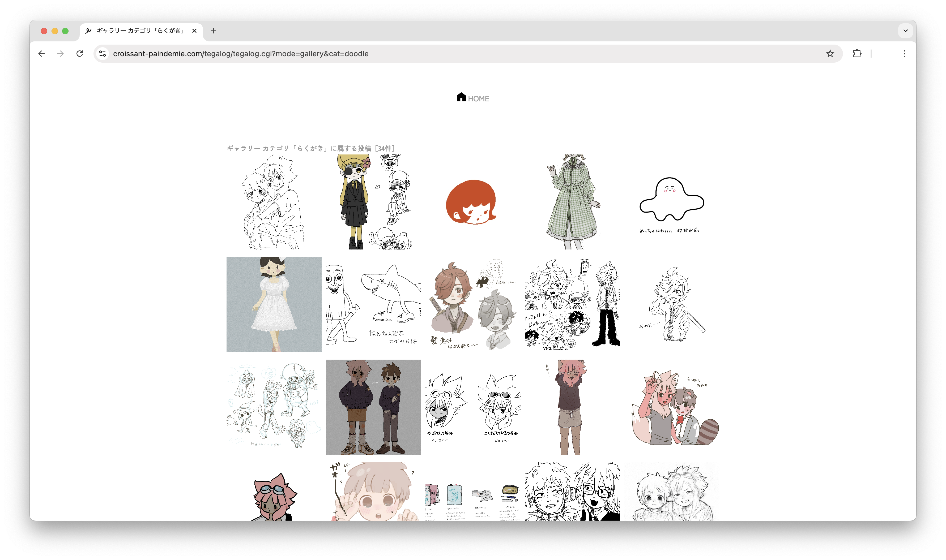
Task: Open the fox and tanuki characters thumbnail
Action: (x=671, y=407)
